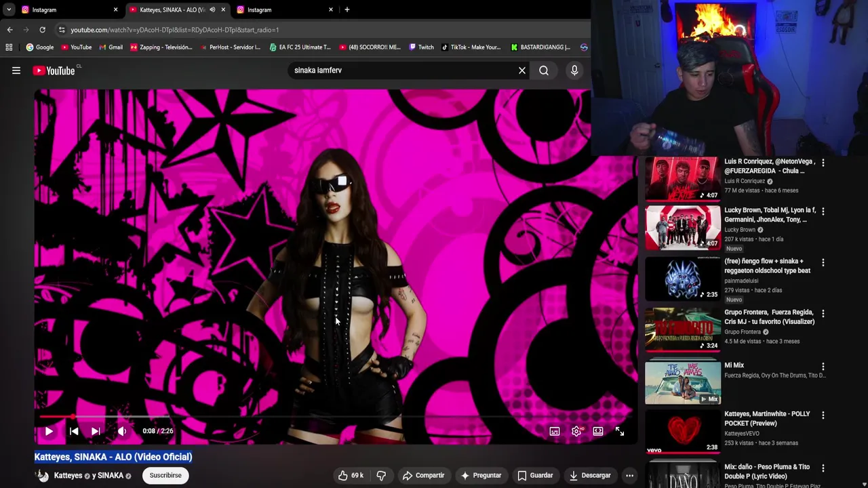
Task: Run search with the magnifier button
Action: (544, 70)
